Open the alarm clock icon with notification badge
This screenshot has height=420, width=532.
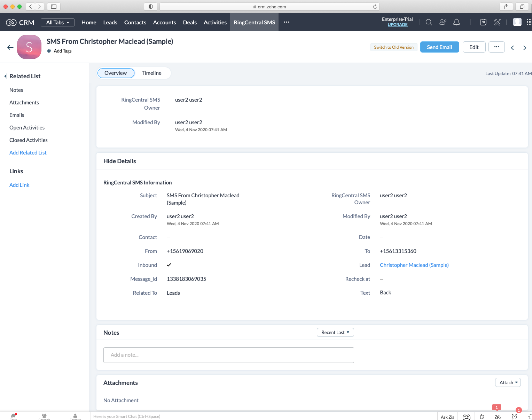pyautogui.click(x=514, y=417)
